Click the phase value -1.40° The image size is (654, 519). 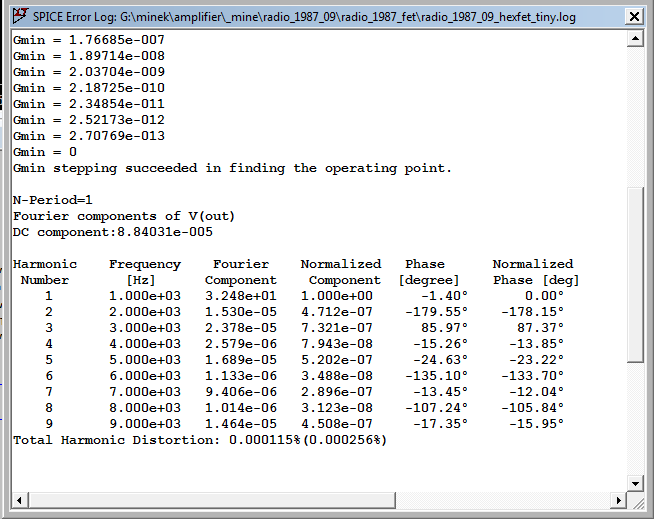[x=445, y=296]
